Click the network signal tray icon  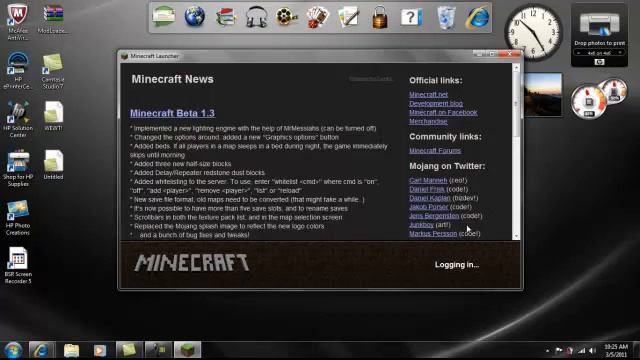pos(581,351)
